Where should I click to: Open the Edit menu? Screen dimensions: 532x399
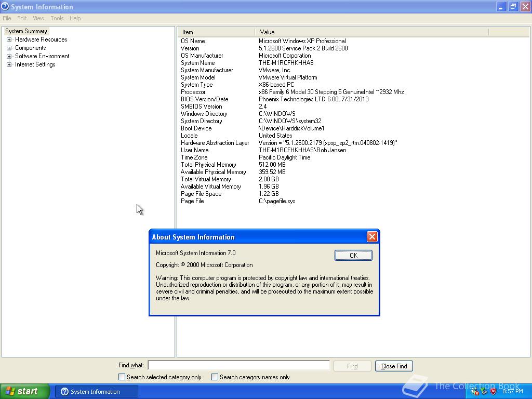[x=22, y=18]
